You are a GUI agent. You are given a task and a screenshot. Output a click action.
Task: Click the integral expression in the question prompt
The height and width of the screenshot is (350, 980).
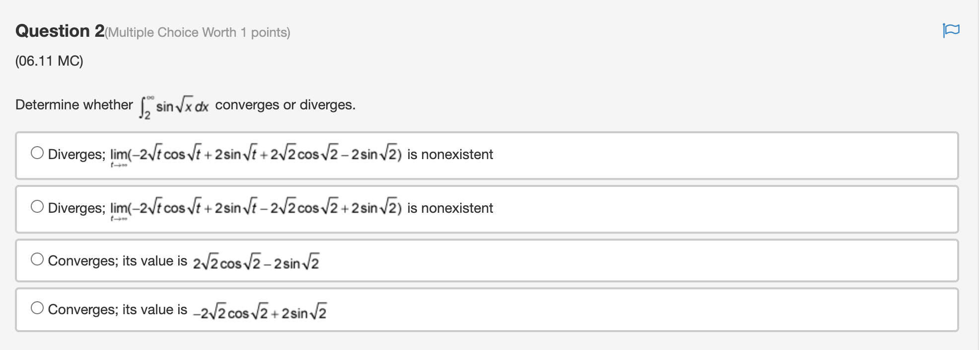pyautogui.click(x=174, y=104)
